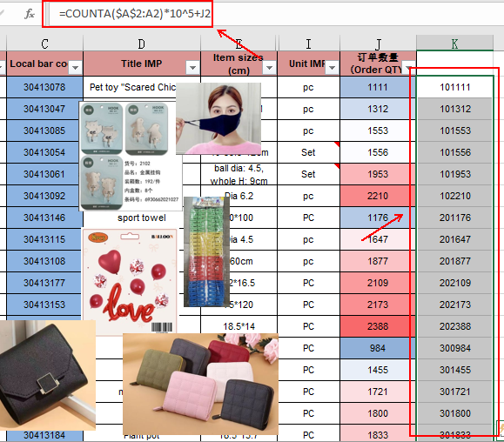Click cell K value 300984
Viewport: 504px width, 442px height.
[x=455, y=348]
